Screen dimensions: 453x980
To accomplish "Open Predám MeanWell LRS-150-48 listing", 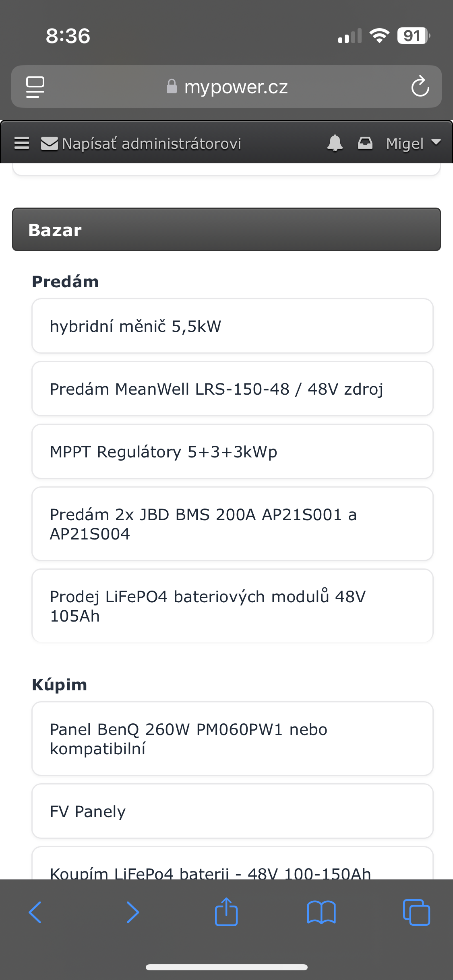I will 232,389.
